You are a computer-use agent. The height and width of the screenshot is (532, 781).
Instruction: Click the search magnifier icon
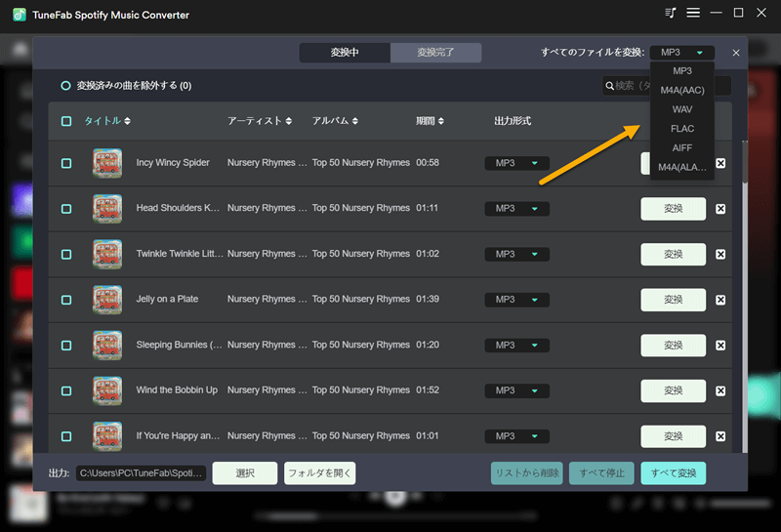pyautogui.click(x=609, y=86)
